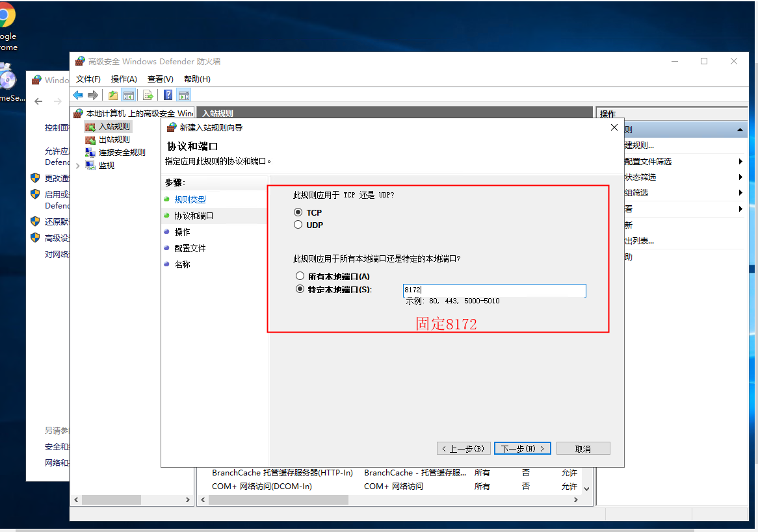Select 出站规则 in the tree

[x=114, y=140]
